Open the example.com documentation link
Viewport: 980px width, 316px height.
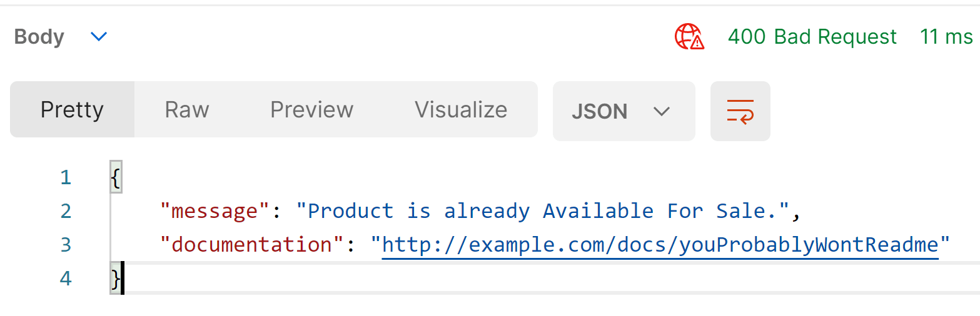660,244
